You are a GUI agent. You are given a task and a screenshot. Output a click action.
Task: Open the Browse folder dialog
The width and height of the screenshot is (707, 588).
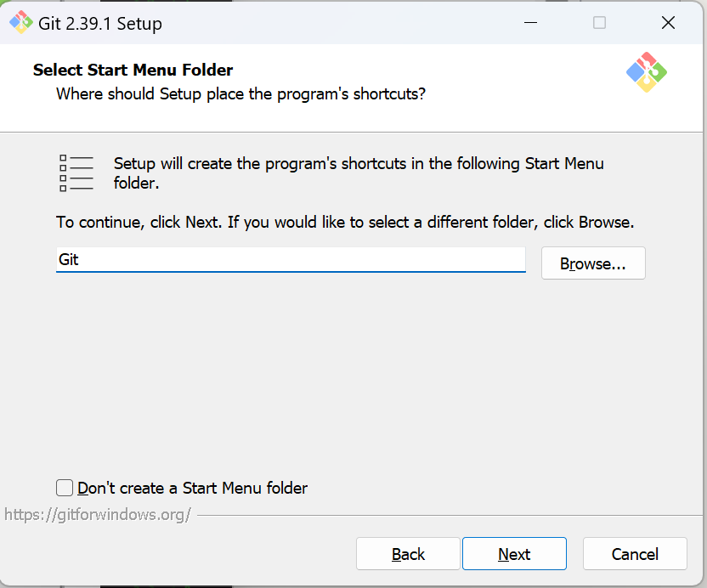(593, 263)
